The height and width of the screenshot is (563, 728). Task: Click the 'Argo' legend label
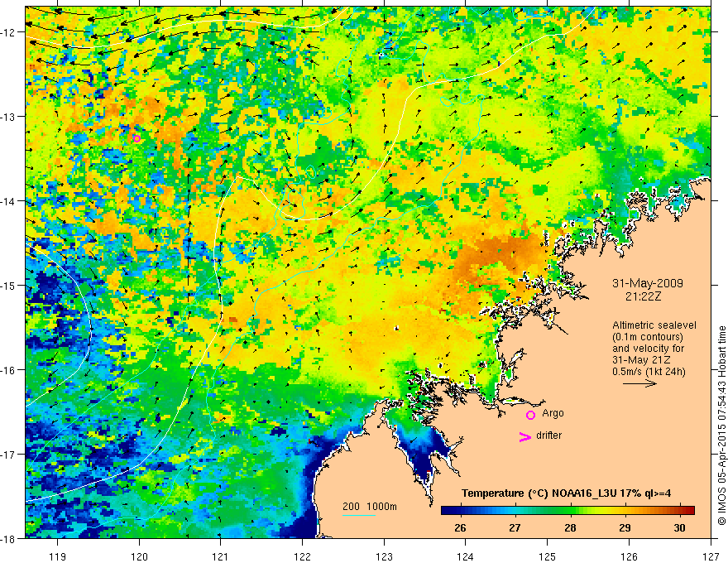pos(553,413)
